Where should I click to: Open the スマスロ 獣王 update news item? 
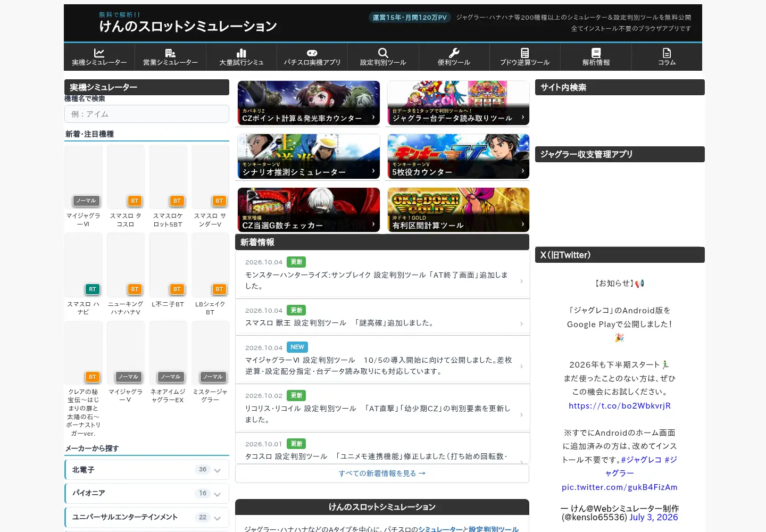coord(382,317)
